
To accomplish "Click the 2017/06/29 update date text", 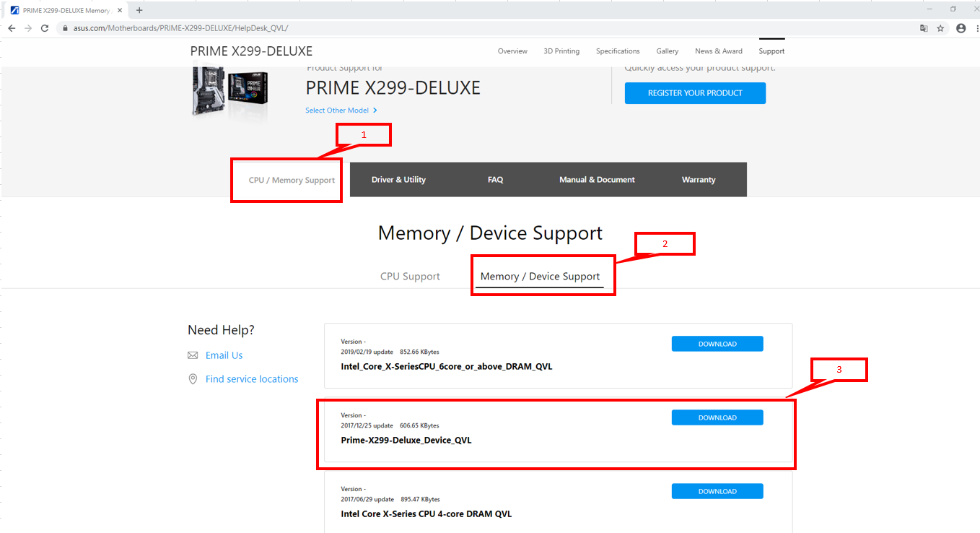I will (x=367, y=499).
